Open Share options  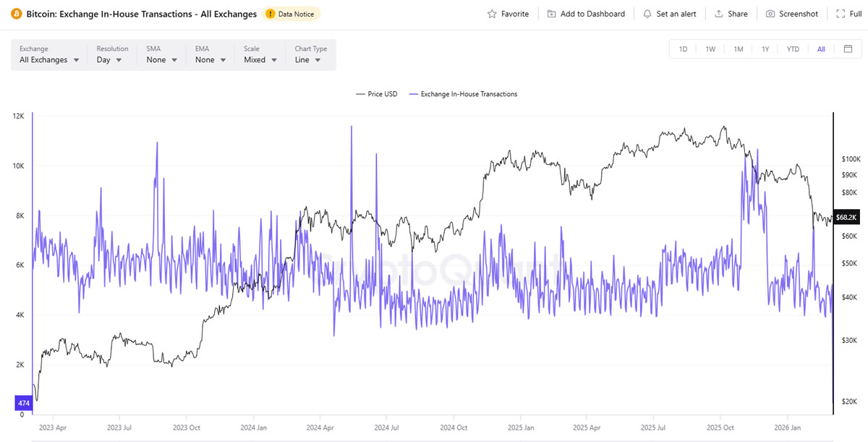[731, 13]
